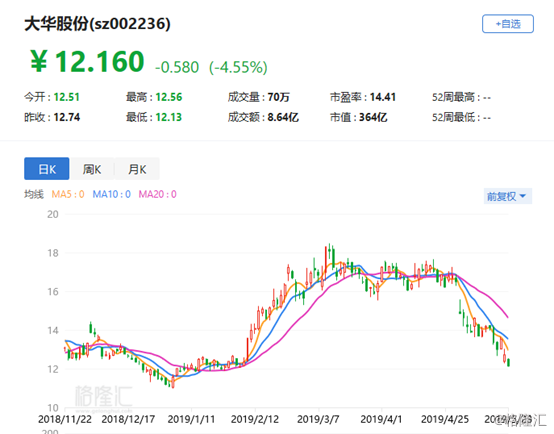Click the 2019/3/7 date axis label
554x434 pixels.
(x=318, y=420)
